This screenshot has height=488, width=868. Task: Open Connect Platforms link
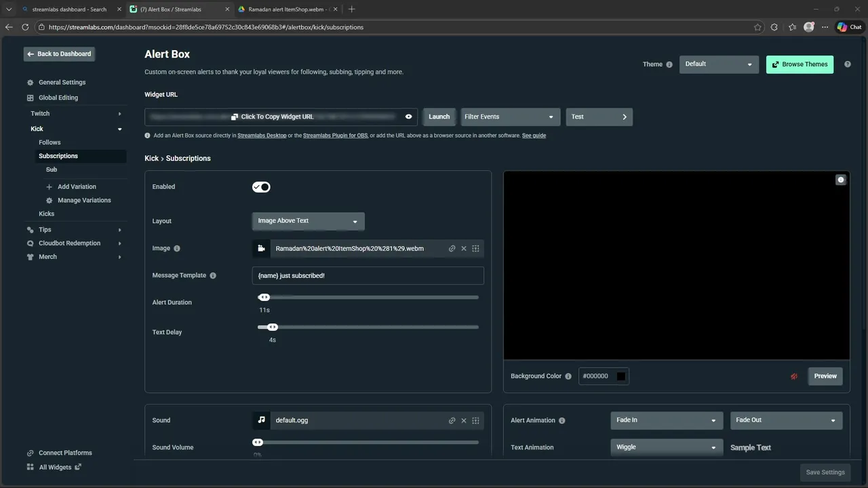click(x=59, y=453)
